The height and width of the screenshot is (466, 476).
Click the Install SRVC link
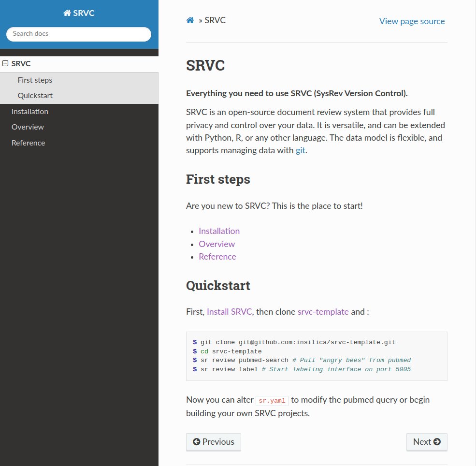(x=230, y=312)
